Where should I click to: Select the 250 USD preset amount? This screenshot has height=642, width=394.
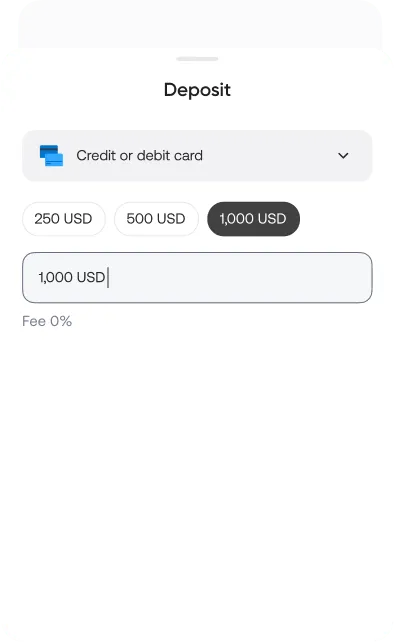[63, 219]
